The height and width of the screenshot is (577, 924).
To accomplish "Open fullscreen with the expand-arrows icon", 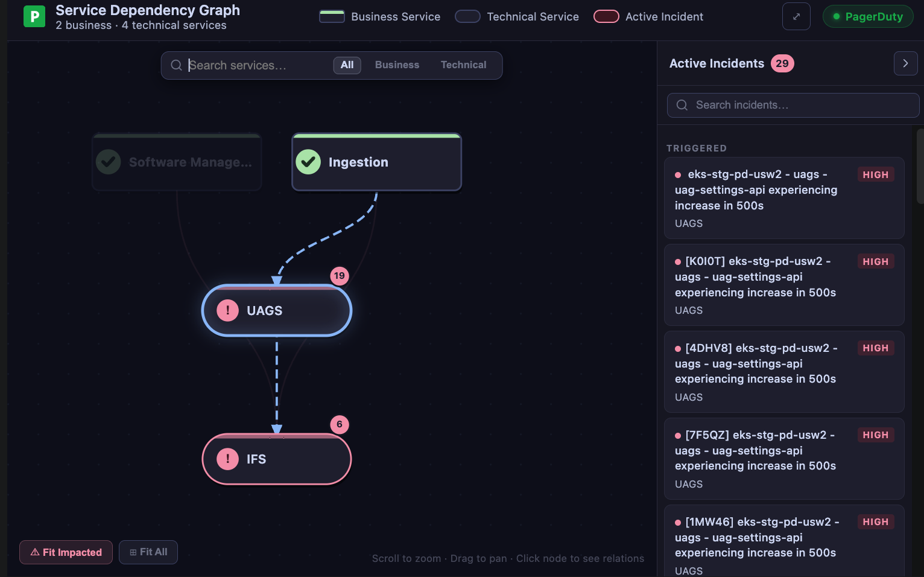I will point(796,16).
